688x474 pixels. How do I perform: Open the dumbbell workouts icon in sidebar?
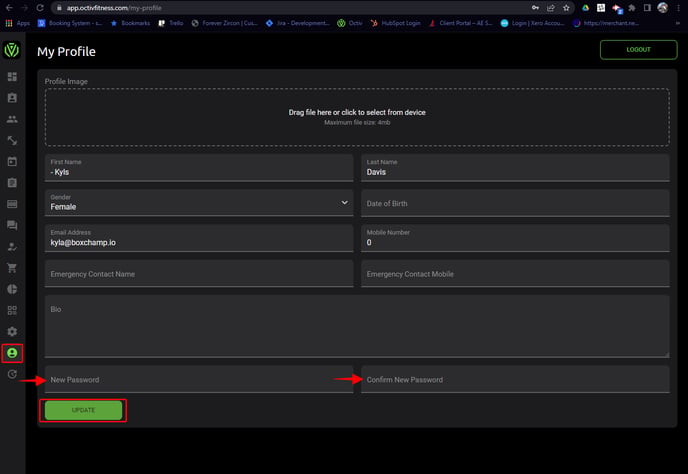tap(12, 140)
